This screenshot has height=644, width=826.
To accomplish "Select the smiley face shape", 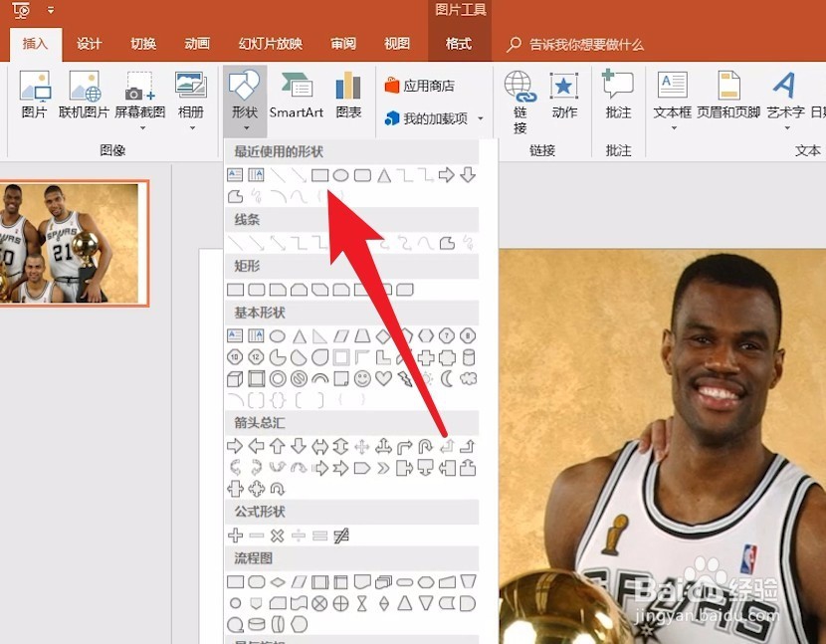I will pos(362,378).
